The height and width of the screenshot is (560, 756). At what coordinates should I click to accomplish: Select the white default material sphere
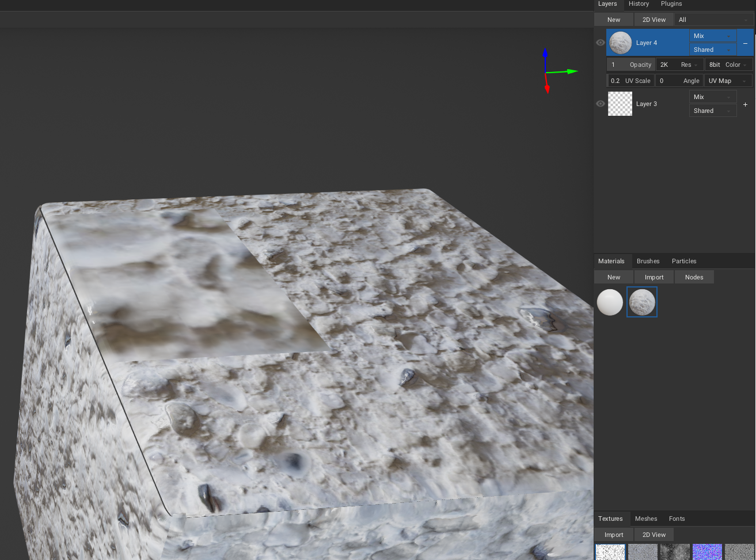pos(610,302)
